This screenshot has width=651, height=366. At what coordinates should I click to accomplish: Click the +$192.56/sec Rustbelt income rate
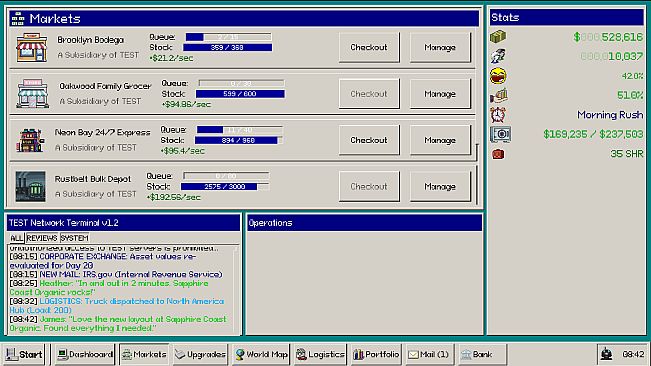174,197
